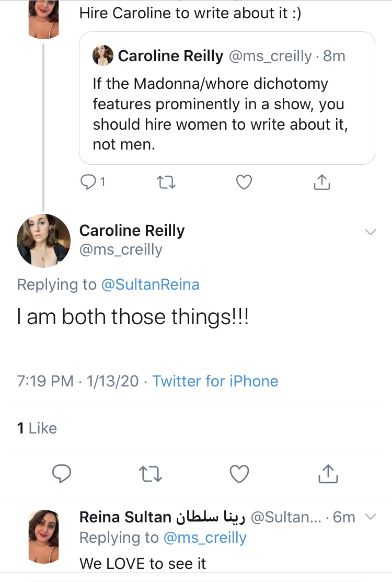View who liked via "1 Like"
The width and height of the screenshot is (392, 582).
[x=37, y=428]
